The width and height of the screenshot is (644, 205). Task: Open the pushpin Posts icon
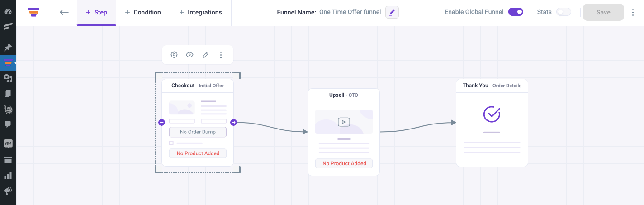pos(8,48)
